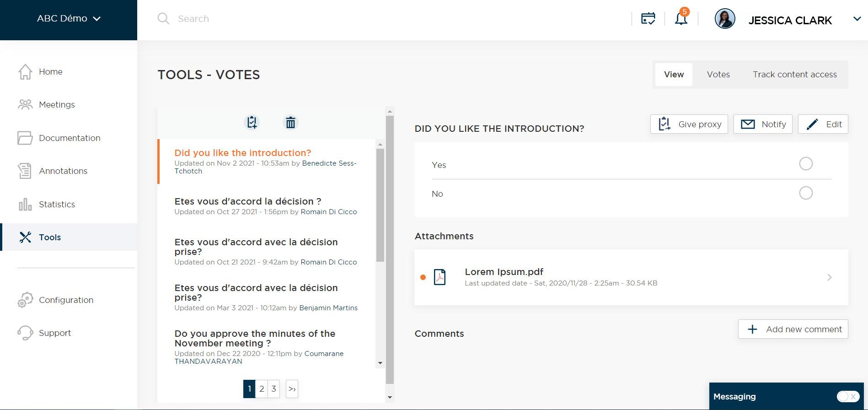Select Tools in the sidebar
This screenshot has height=410, width=868.
[69, 237]
